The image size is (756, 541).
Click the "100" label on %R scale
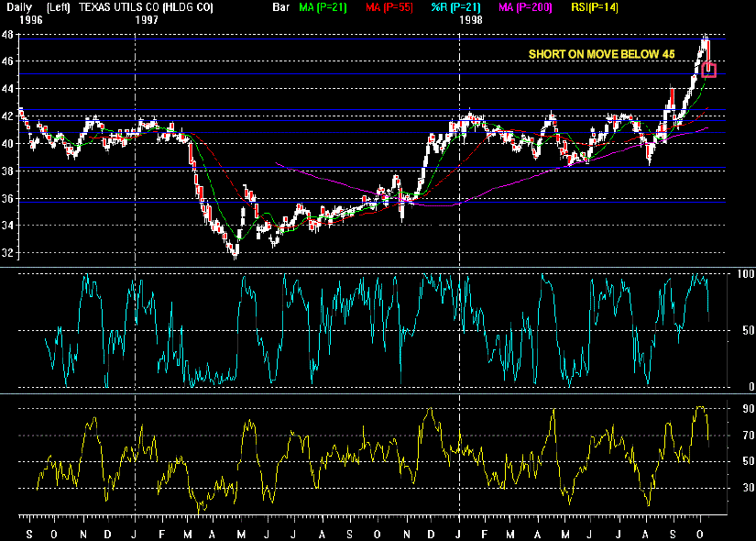point(746,274)
